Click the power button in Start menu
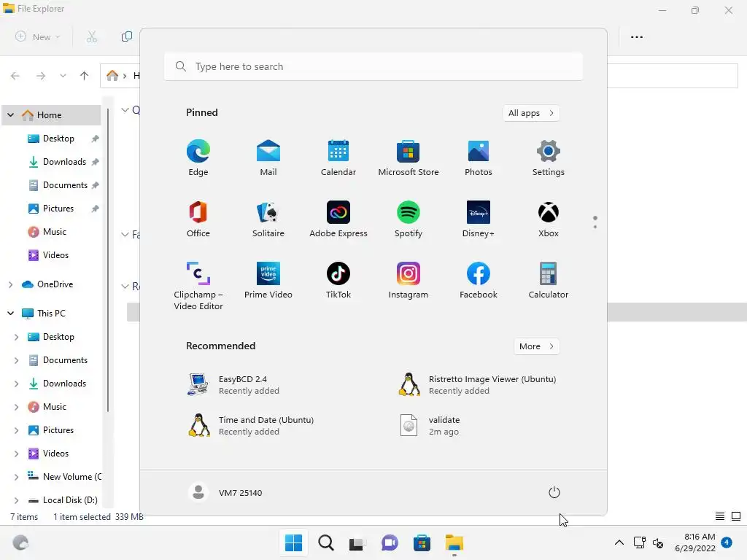747x560 pixels. tap(554, 492)
